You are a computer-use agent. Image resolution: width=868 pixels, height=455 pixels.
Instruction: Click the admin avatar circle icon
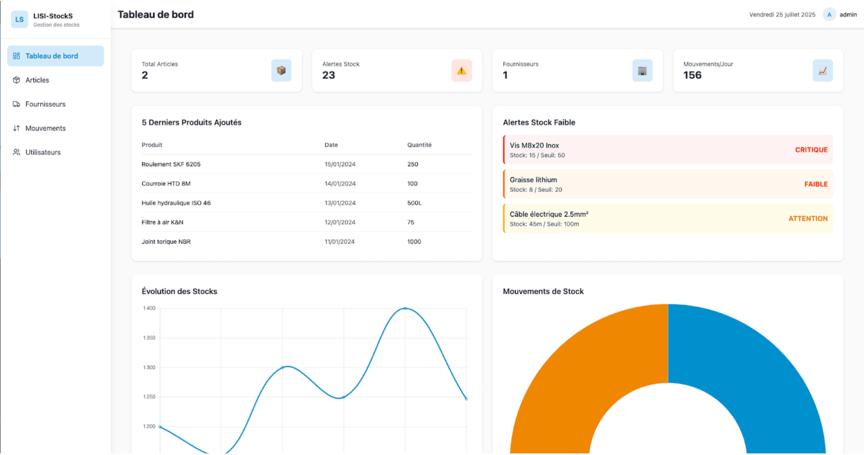point(829,15)
